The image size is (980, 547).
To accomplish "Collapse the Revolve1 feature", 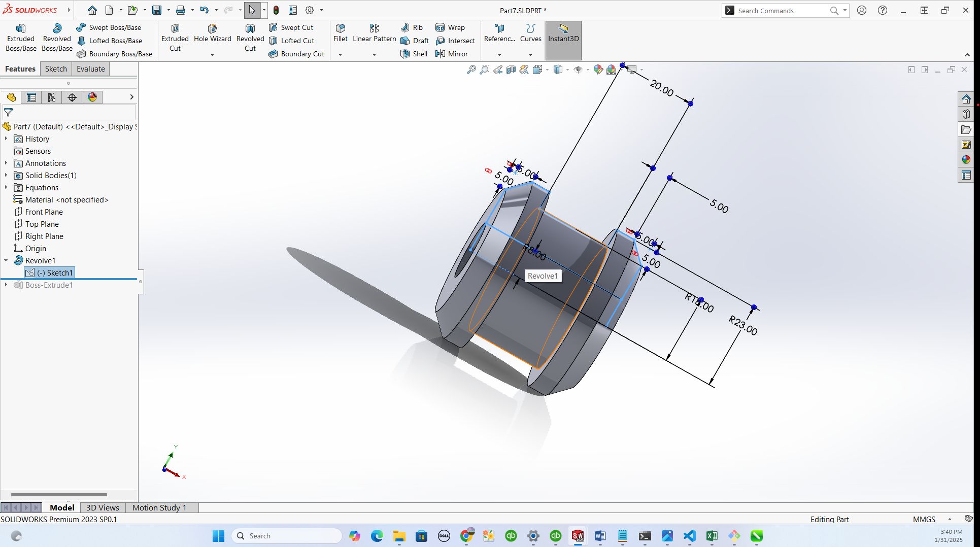I will coord(6,260).
